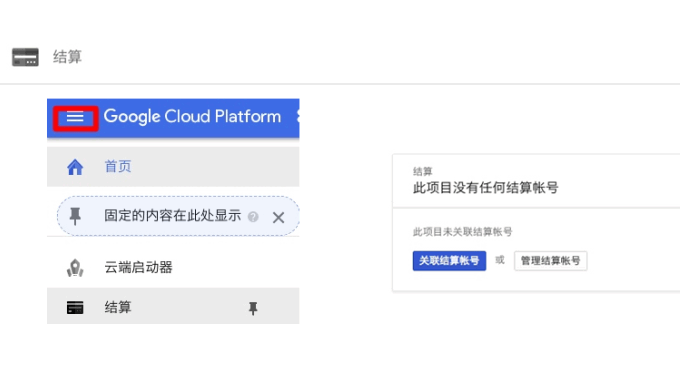Open the hamburger navigation menu

[75, 117]
